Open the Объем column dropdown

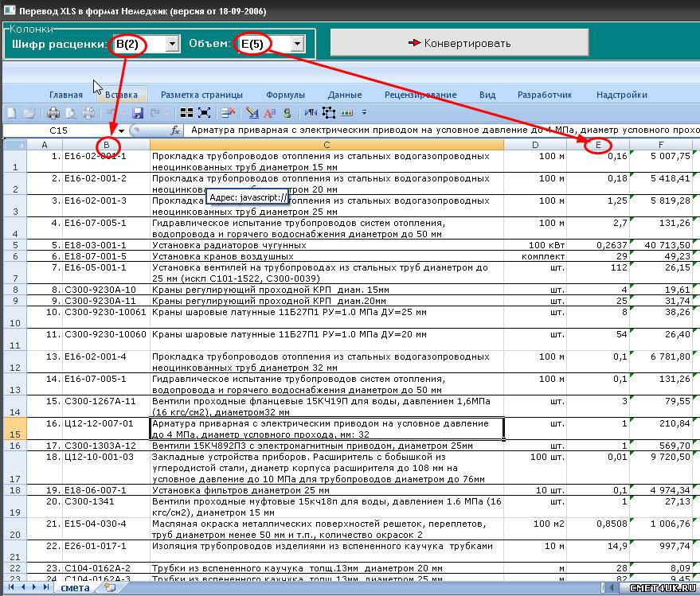[297, 44]
